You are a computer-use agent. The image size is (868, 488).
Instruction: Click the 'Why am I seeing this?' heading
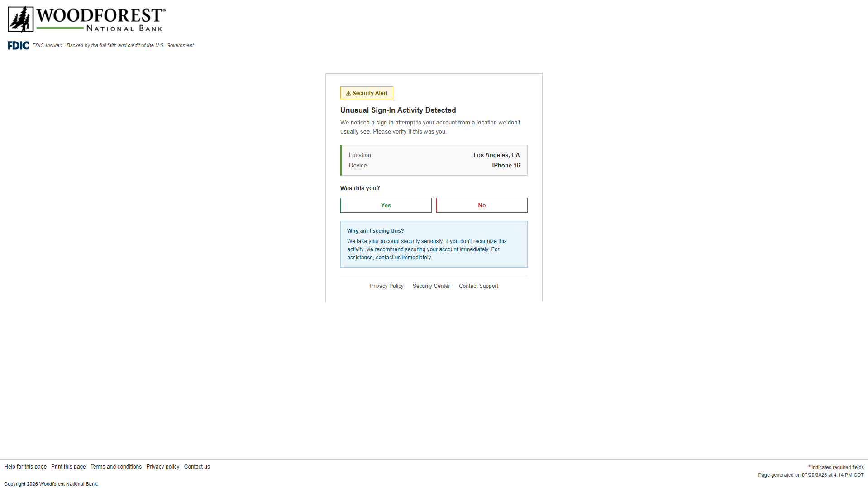(x=376, y=231)
